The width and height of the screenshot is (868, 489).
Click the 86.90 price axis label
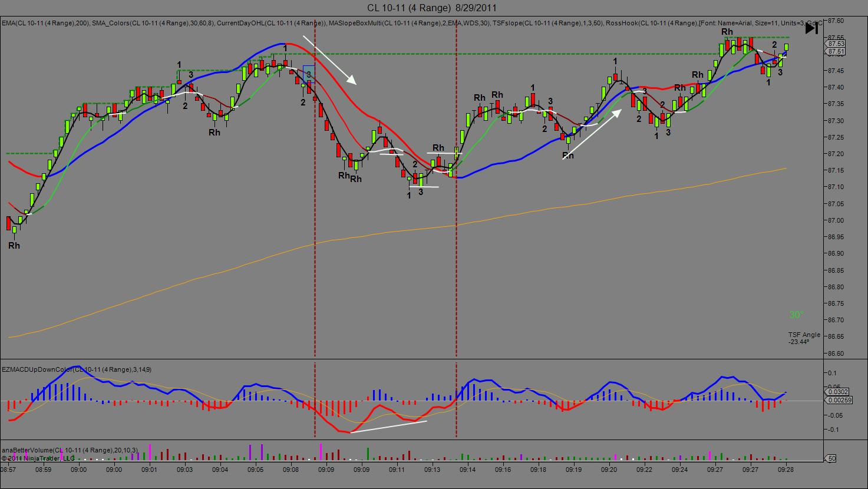tap(836, 253)
